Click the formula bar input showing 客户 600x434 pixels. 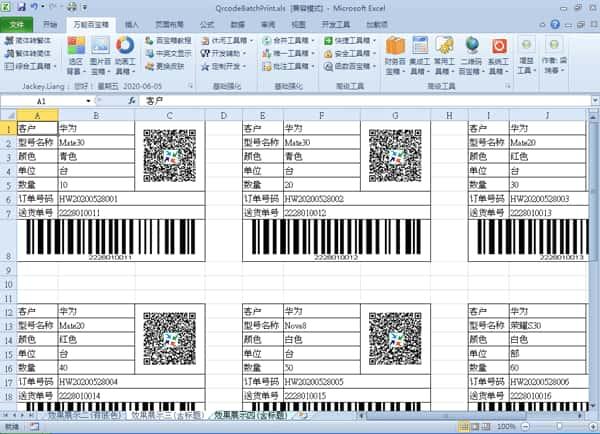[365, 101]
